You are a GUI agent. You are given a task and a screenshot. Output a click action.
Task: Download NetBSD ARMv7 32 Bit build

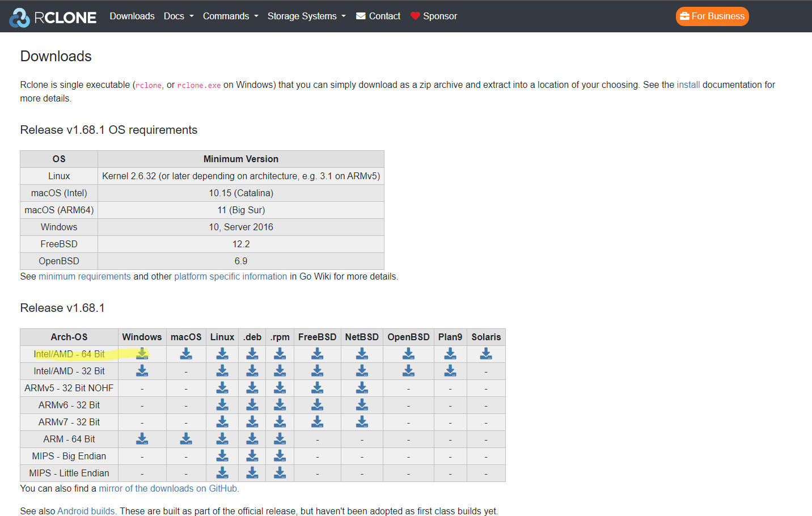(362, 422)
